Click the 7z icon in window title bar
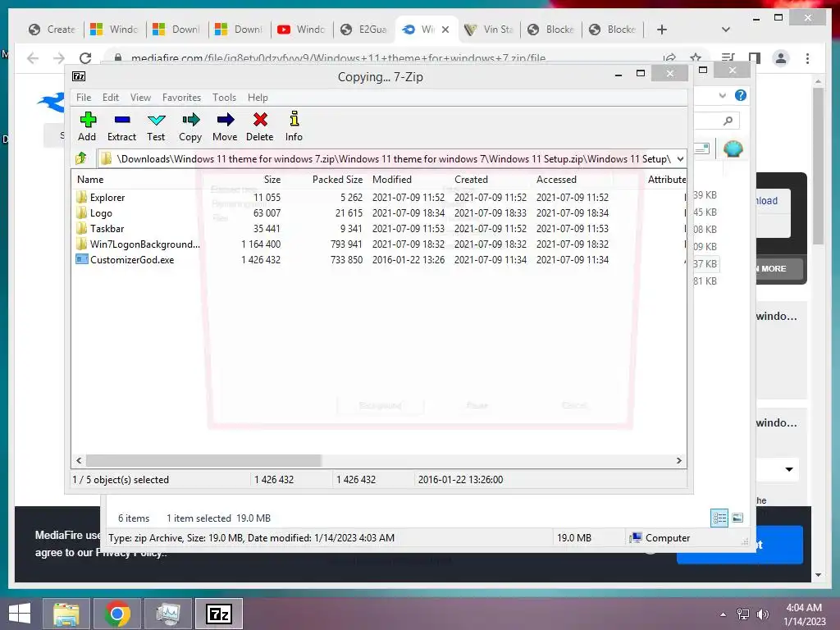 coord(79,76)
